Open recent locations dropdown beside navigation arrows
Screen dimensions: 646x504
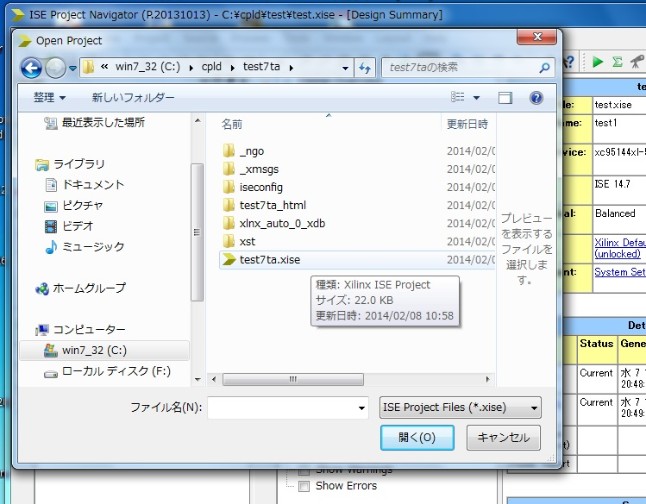pos(73,68)
